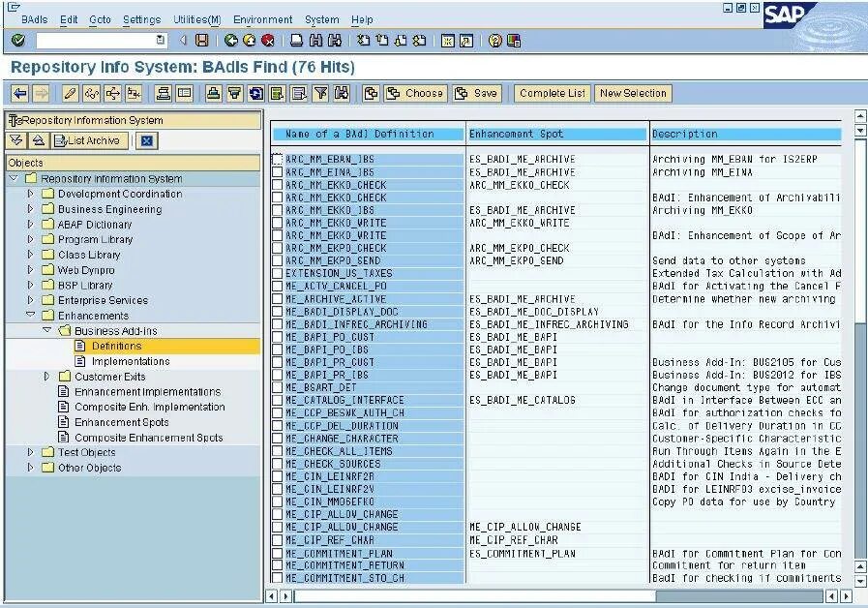Screen dimensions: 868x608
Task: Click the green Back arrow circle icon
Action: pyautogui.click(x=231, y=41)
